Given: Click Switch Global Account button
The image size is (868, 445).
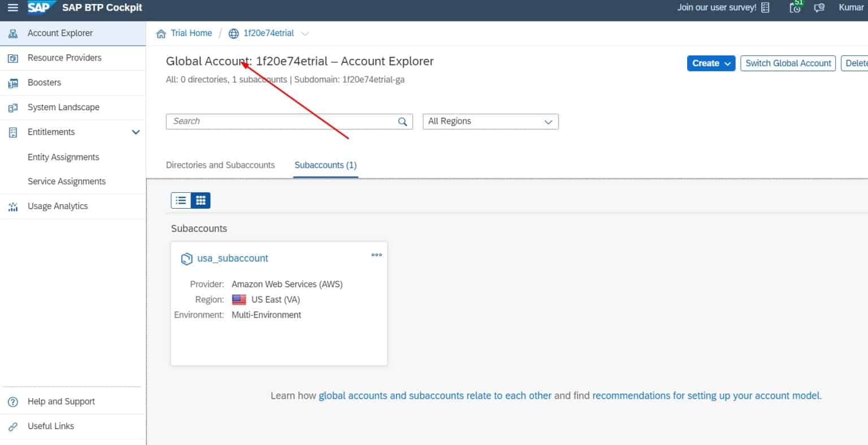Looking at the screenshot, I should coord(788,63).
